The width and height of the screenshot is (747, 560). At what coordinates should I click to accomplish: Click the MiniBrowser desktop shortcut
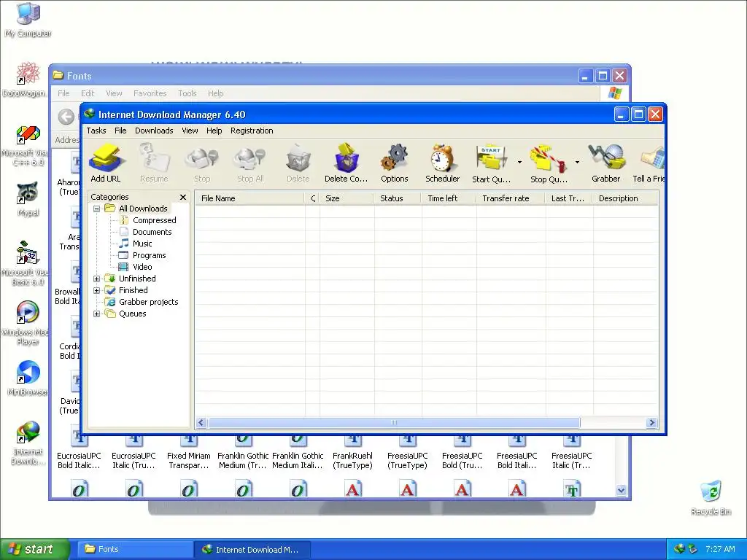(28, 379)
